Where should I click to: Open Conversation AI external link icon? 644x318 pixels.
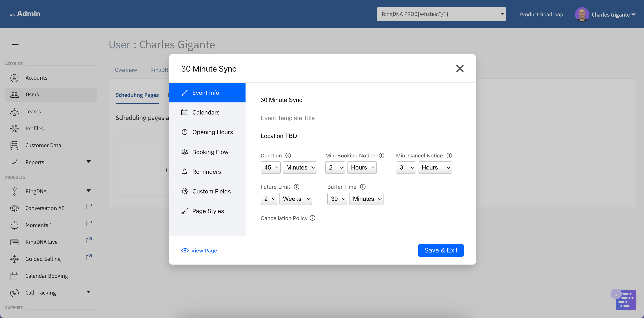pyautogui.click(x=89, y=207)
